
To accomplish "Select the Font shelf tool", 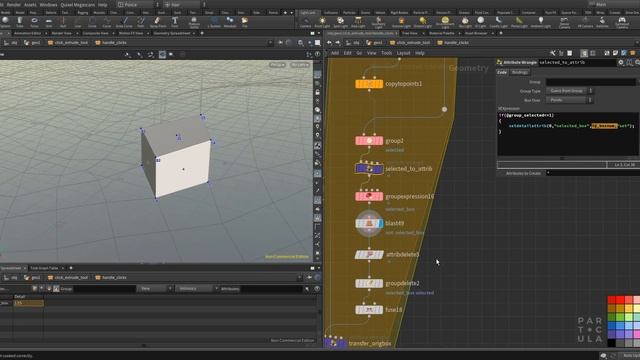I will (x=175, y=22).
